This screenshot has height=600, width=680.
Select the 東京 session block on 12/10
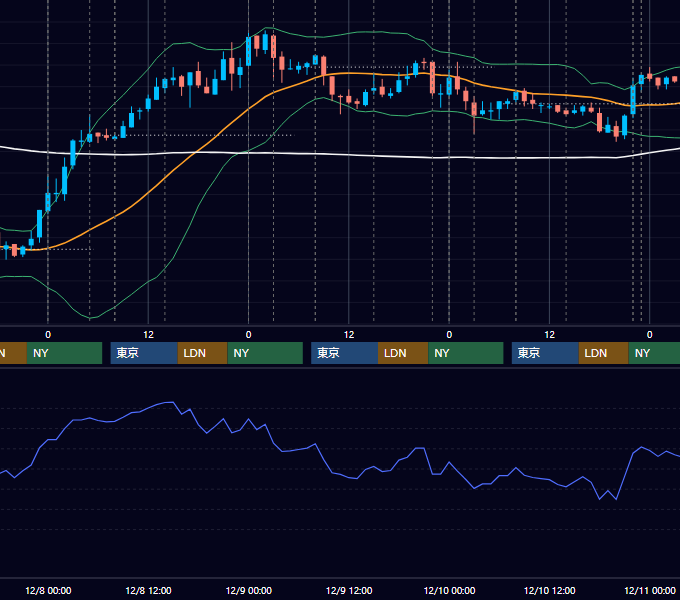[x=546, y=353]
